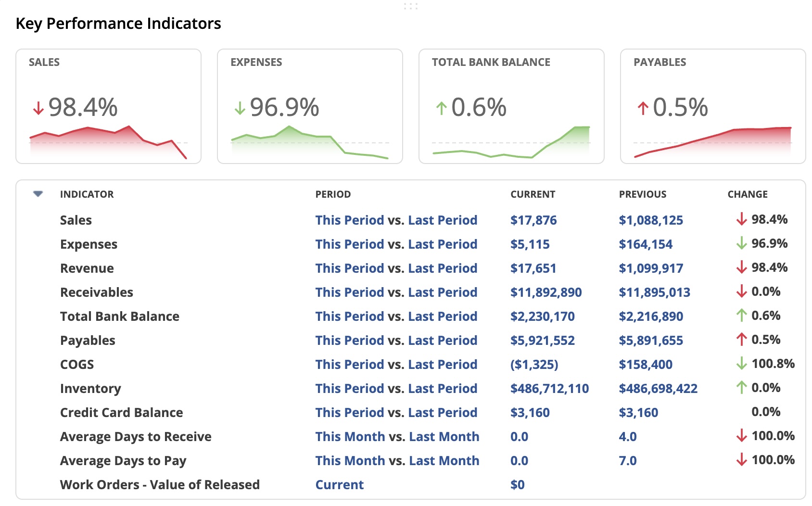Click Inventory row green up-arrow change icon
The width and height of the screenshot is (812, 506).
tap(741, 388)
